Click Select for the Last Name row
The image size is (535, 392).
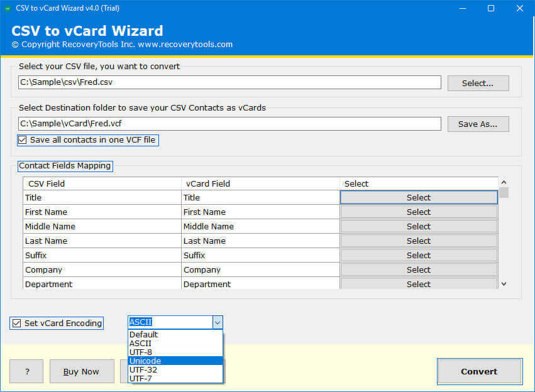tap(419, 241)
